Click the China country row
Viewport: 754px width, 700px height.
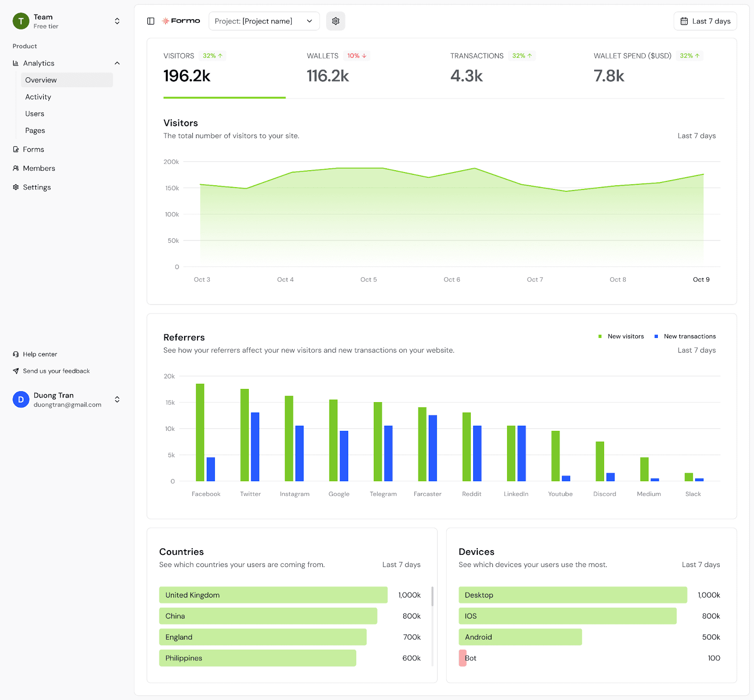click(x=290, y=616)
